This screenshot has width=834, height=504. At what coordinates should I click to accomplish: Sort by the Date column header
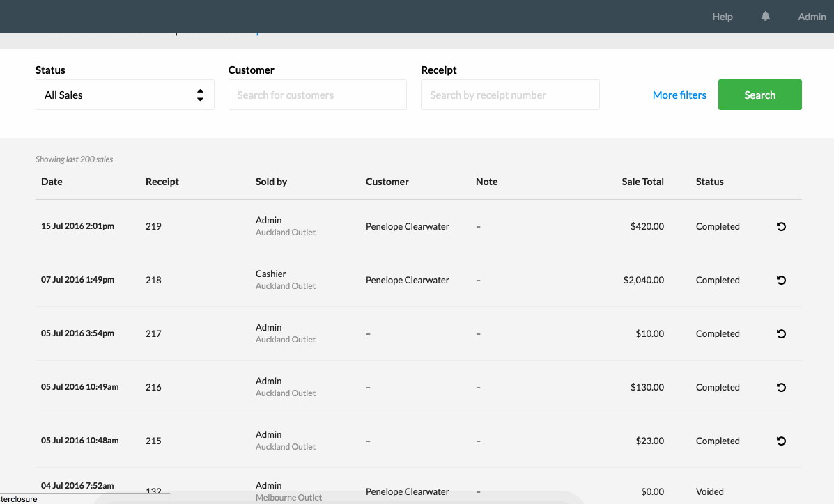pos(52,182)
